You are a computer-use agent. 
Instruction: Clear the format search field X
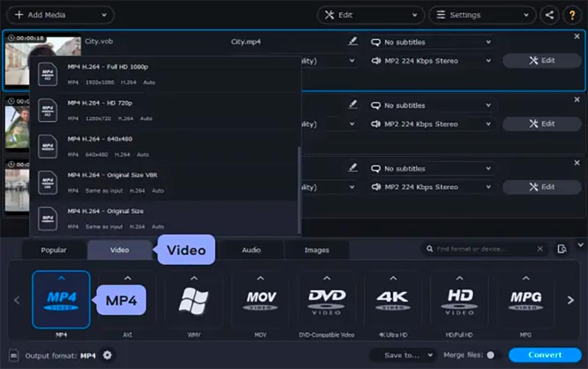(x=540, y=248)
